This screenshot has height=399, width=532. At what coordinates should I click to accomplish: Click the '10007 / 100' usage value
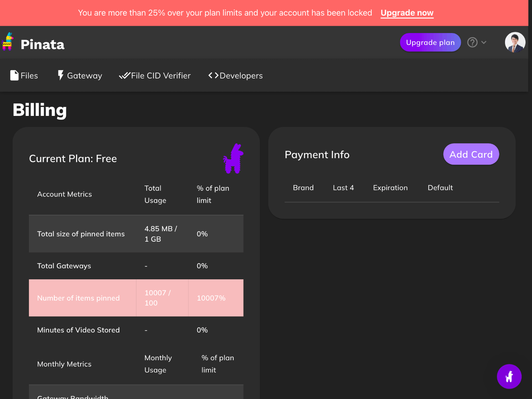click(158, 298)
